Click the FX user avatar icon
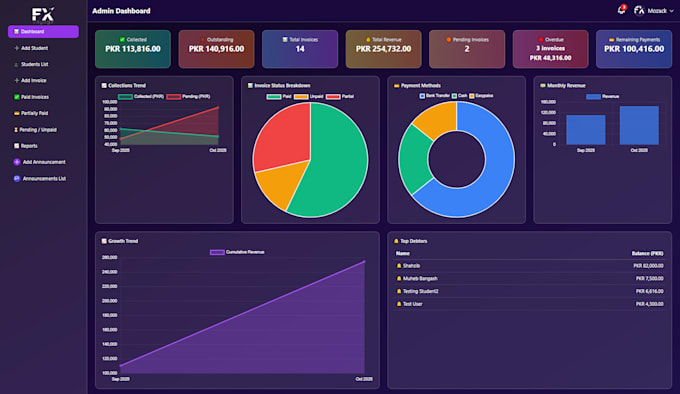This screenshot has height=394, width=680. point(639,10)
